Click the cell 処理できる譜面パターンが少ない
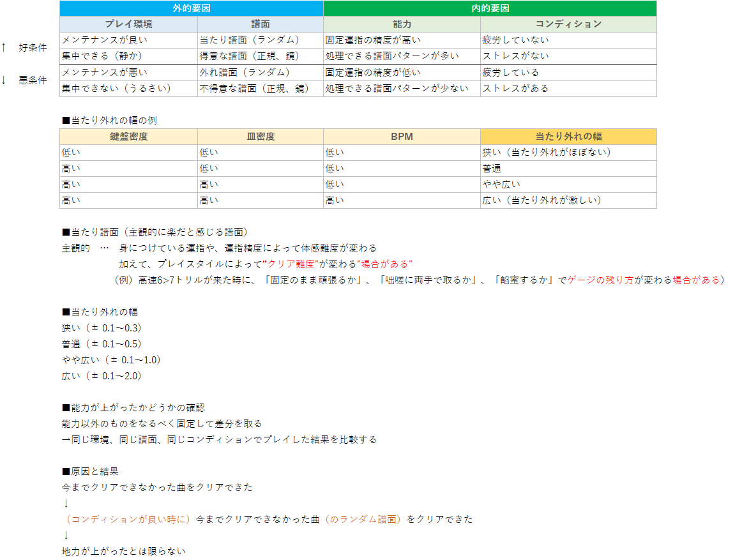The height and width of the screenshot is (560, 749). tap(402, 88)
